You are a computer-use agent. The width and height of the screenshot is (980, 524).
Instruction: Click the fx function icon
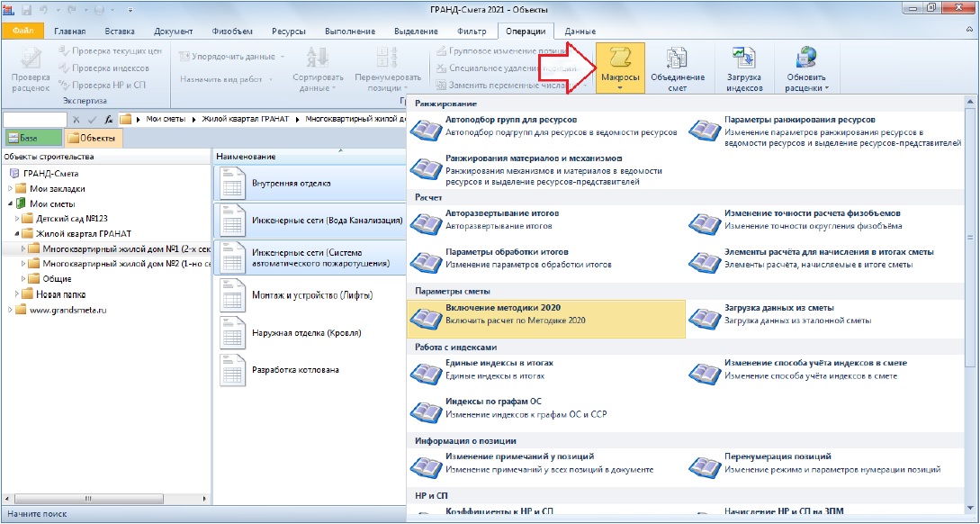click(109, 119)
